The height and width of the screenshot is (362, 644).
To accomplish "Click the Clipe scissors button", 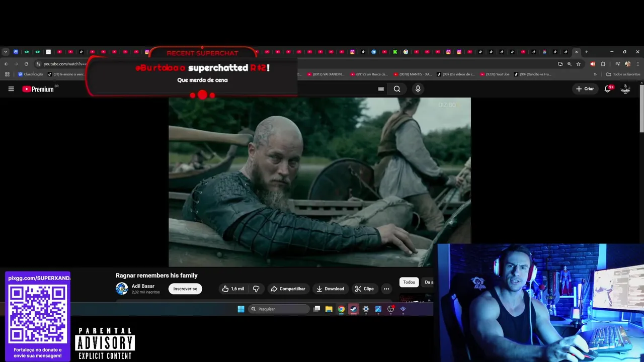I will [x=364, y=289].
